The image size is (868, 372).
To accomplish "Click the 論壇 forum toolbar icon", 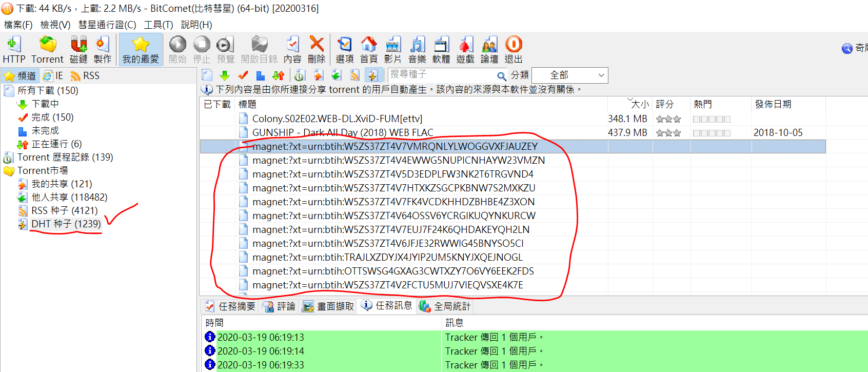I will [489, 50].
